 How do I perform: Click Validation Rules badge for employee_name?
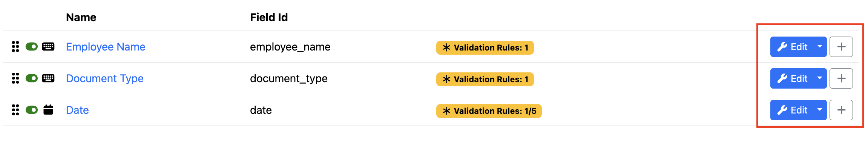pos(485,47)
